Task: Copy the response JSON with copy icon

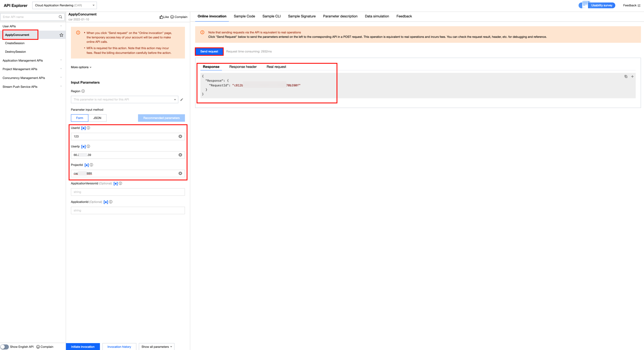Action: click(x=626, y=76)
